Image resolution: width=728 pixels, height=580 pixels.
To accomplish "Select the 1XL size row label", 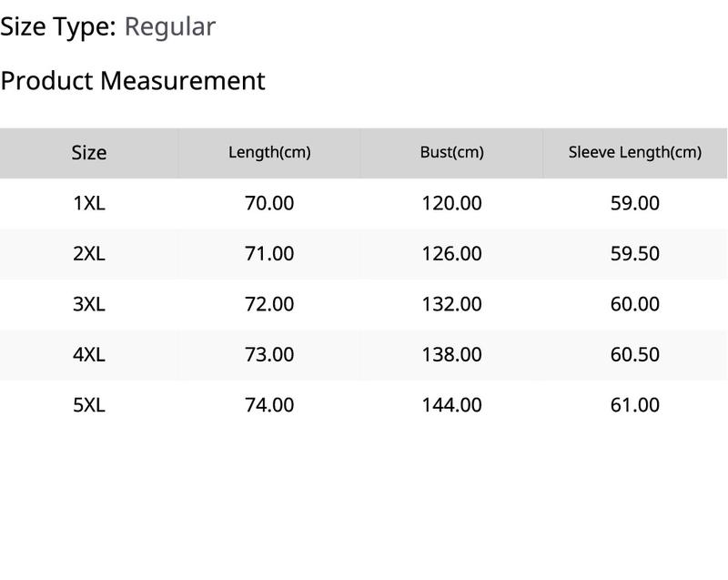I will coord(89,203).
